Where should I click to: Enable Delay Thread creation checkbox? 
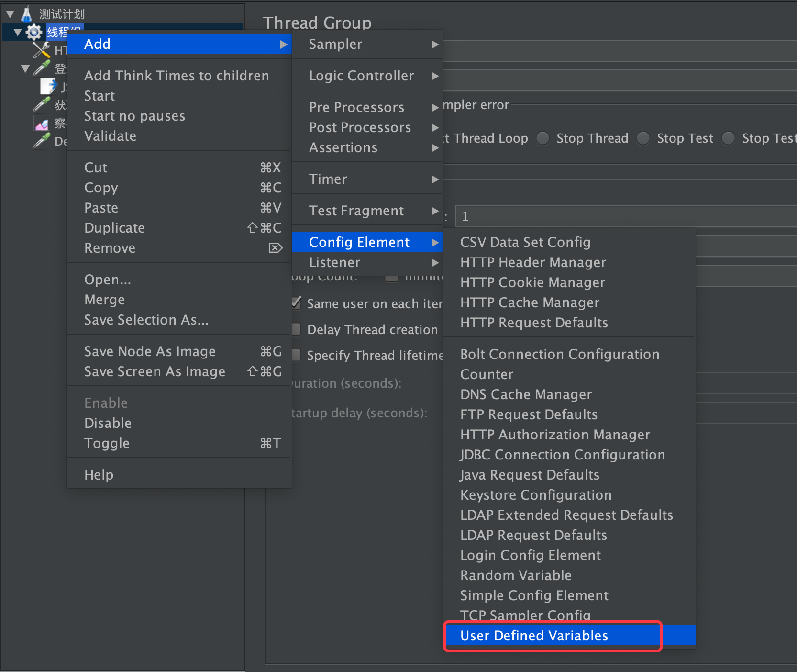(x=296, y=329)
